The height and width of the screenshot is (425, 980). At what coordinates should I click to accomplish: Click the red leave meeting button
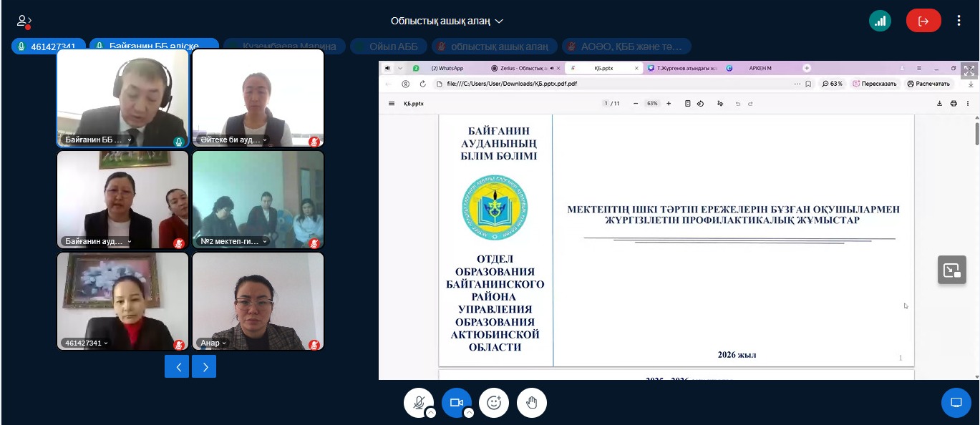point(923,21)
